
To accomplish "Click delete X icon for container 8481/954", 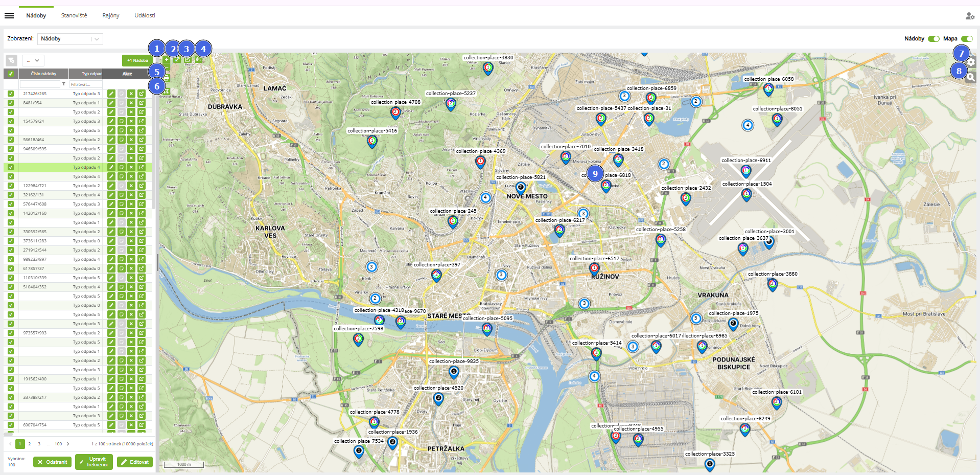I will [x=131, y=103].
